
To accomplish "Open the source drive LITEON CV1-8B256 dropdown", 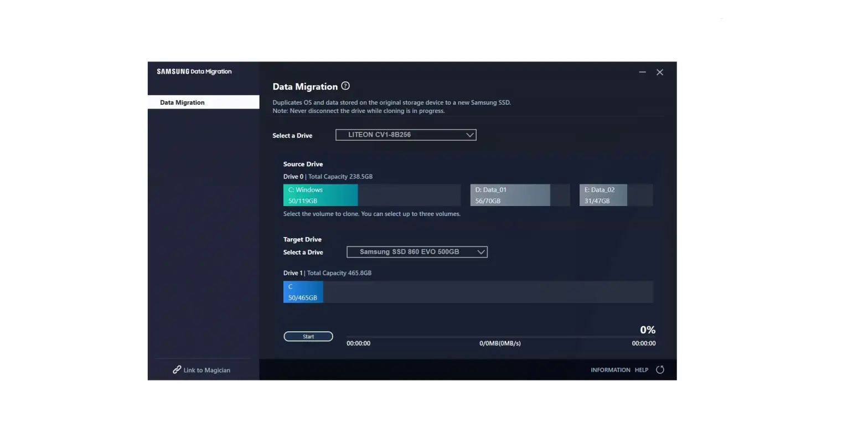I will click(406, 135).
